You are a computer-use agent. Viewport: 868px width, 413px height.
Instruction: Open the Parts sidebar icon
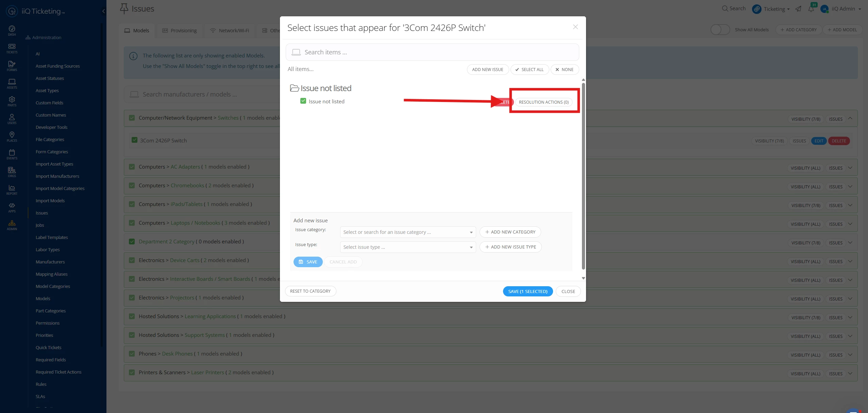[x=12, y=101]
